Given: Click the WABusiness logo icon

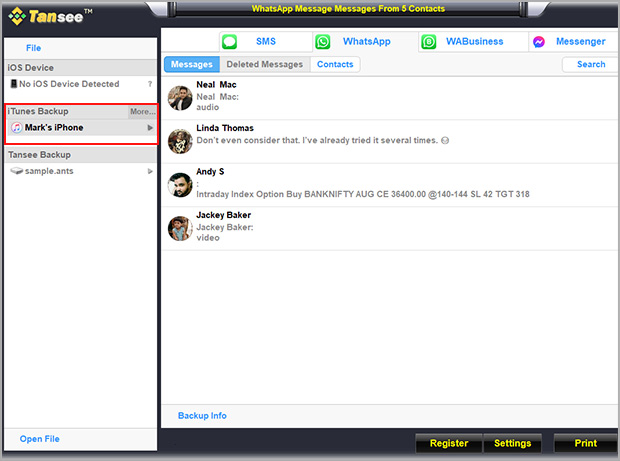Looking at the screenshot, I should tap(429, 42).
